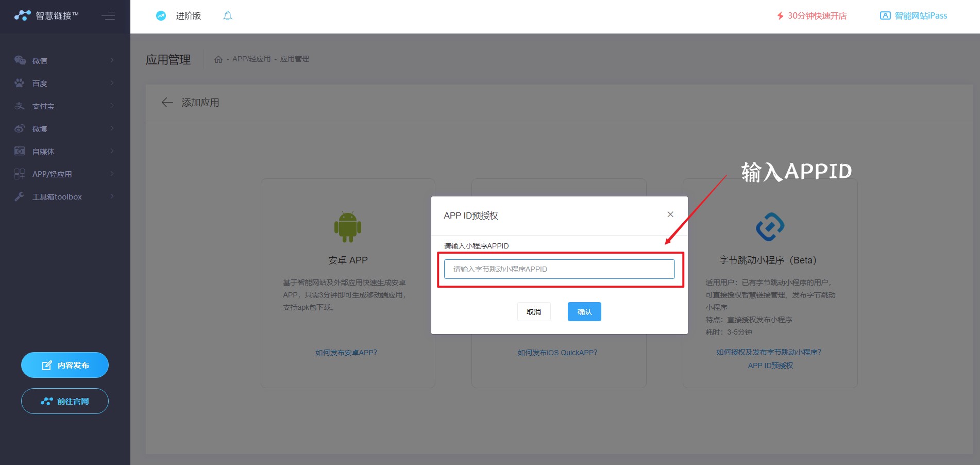Viewport: 980px width, 465px height.
Task: Click the Alipay icon in sidebar
Action: click(x=20, y=106)
